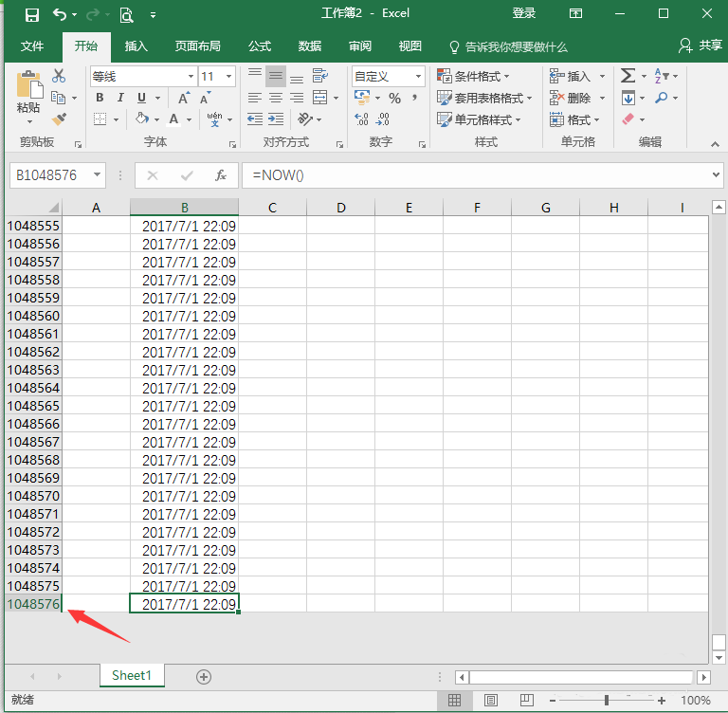The image size is (728, 713).
Task: Apply font color with the A icon
Action: click(x=173, y=119)
